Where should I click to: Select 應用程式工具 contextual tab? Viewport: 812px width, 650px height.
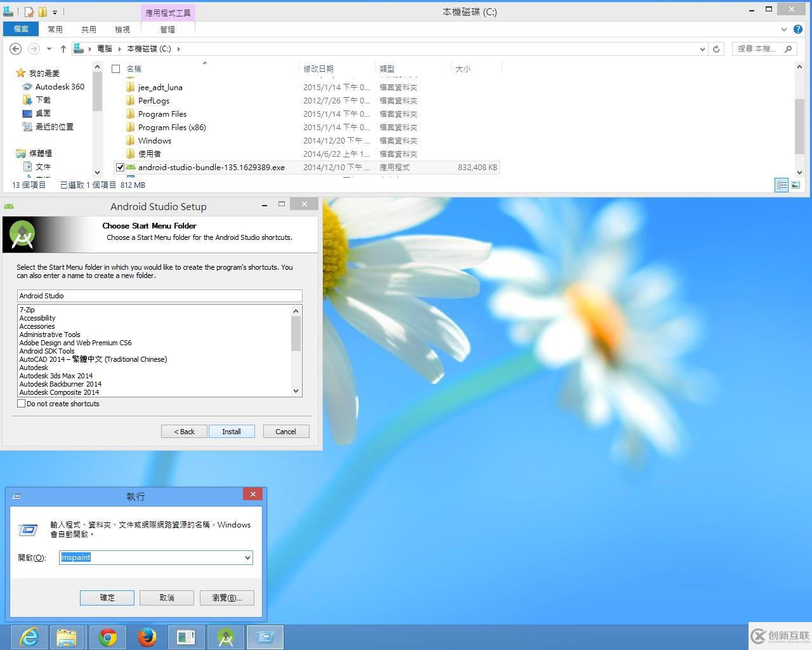tap(168, 13)
